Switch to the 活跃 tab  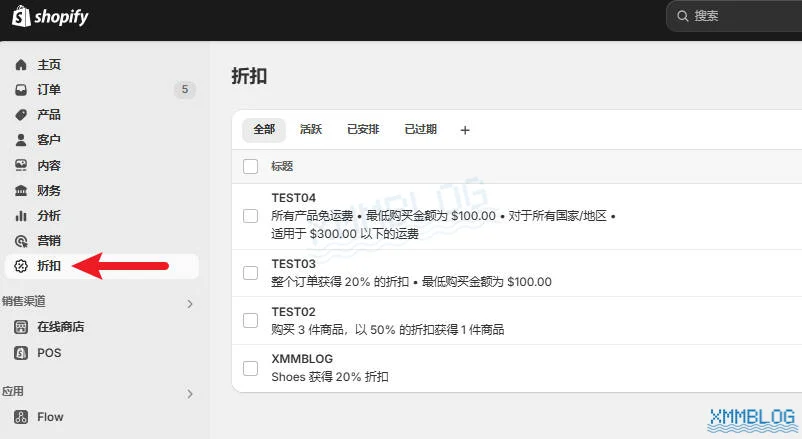click(x=311, y=129)
